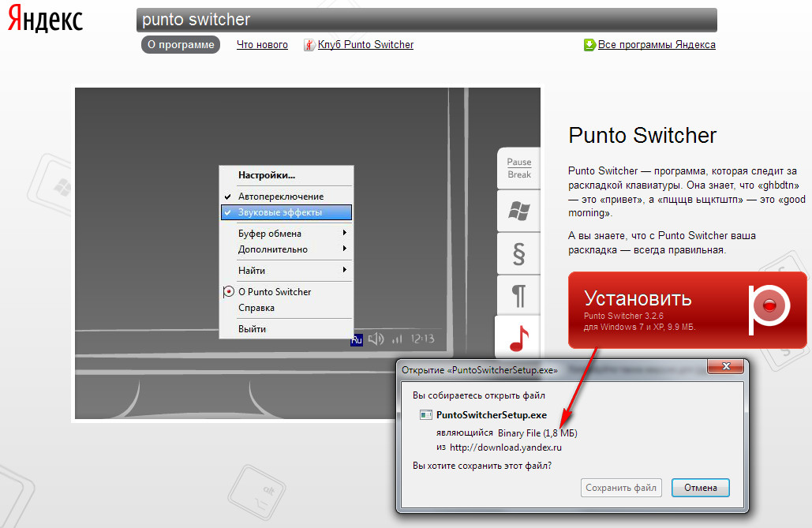Click the icon beside О Punto Switcher
Viewport: 812px width, 528px height.
(x=228, y=292)
